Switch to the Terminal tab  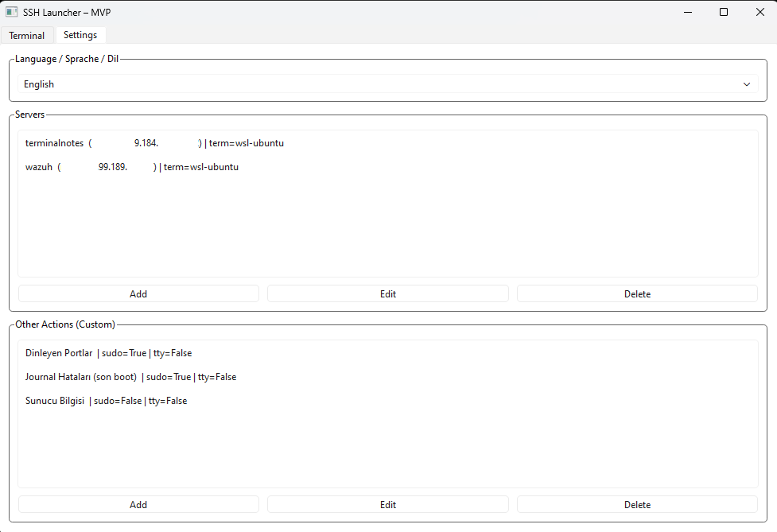[27, 36]
